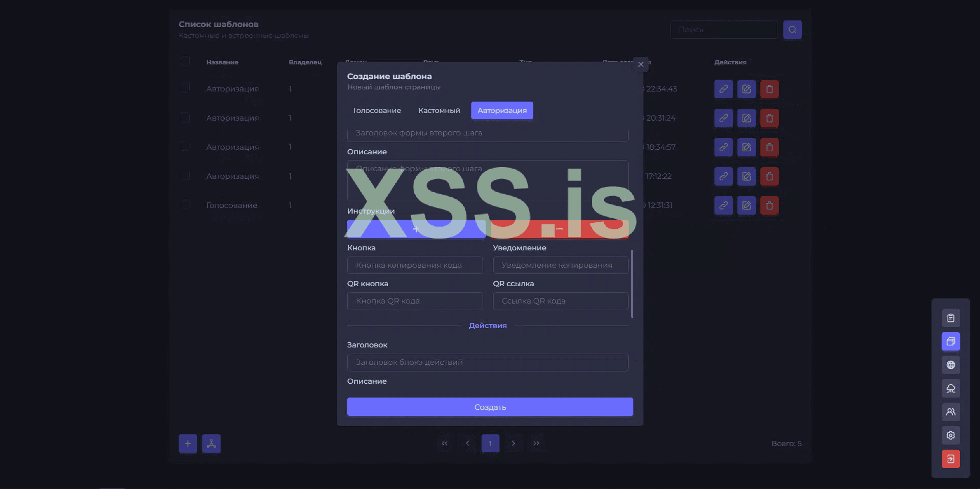Toggle the select-all checkbox in the table header

(x=185, y=61)
